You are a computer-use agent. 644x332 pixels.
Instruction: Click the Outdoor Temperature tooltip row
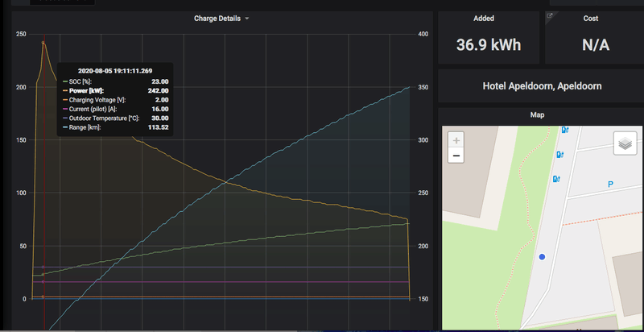(x=115, y=118)
